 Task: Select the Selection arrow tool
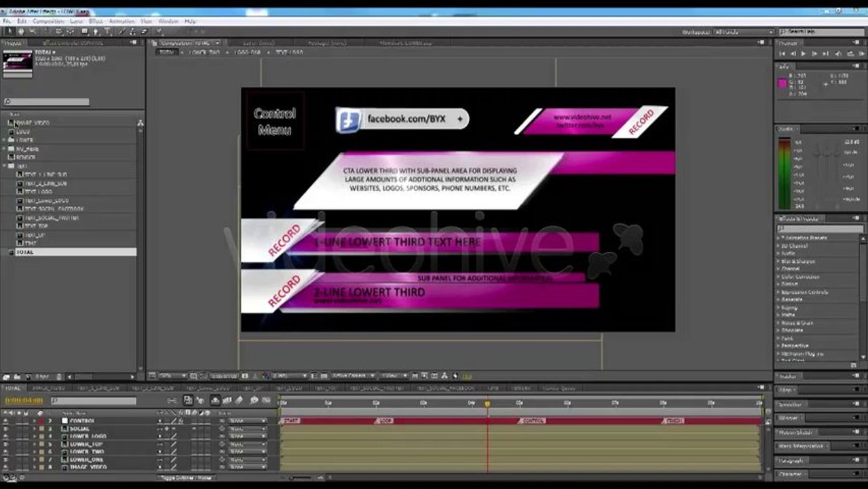pyautogui.click(x=10, y=31)
